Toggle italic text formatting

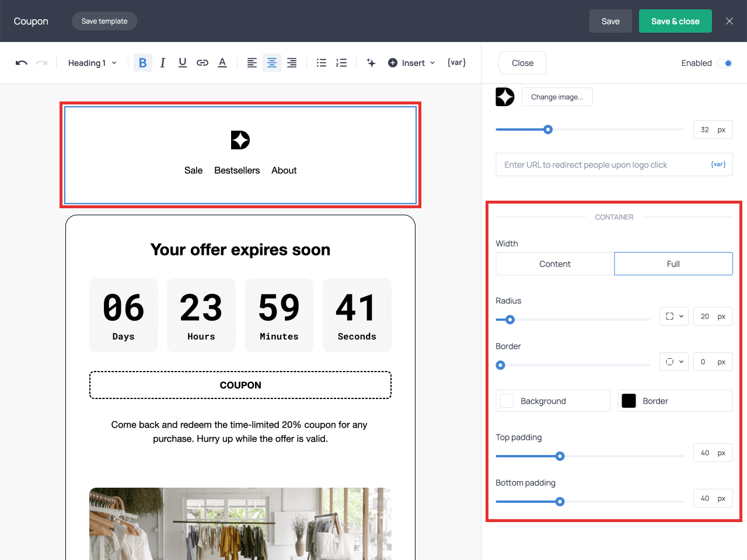click(163, 63)
